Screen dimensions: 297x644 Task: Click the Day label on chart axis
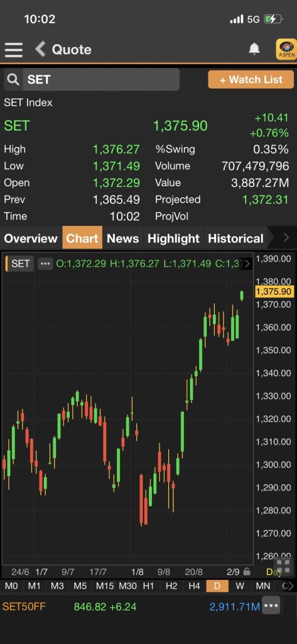274,572
